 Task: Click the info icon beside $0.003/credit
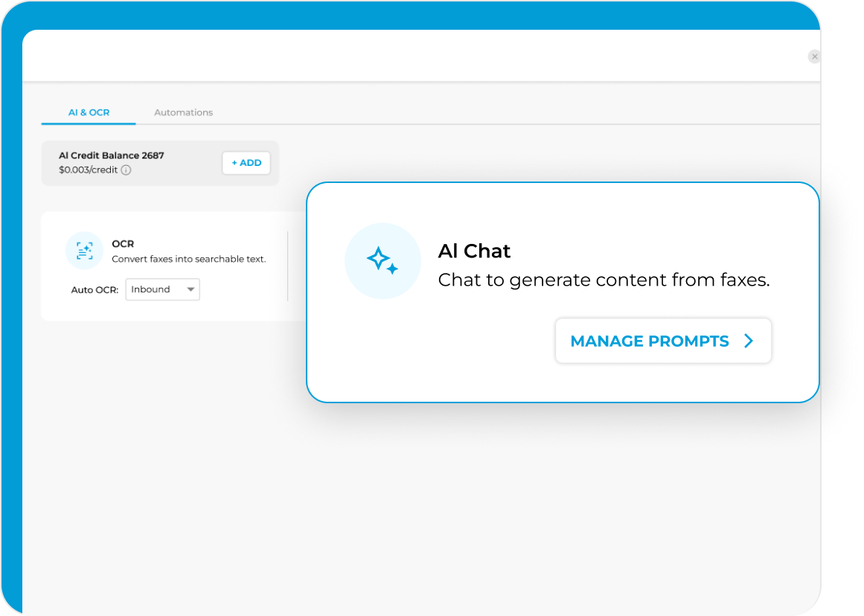(127, 170)
